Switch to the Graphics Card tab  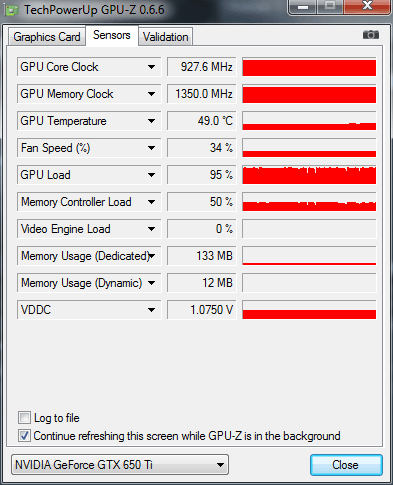[x=47, y=37]
